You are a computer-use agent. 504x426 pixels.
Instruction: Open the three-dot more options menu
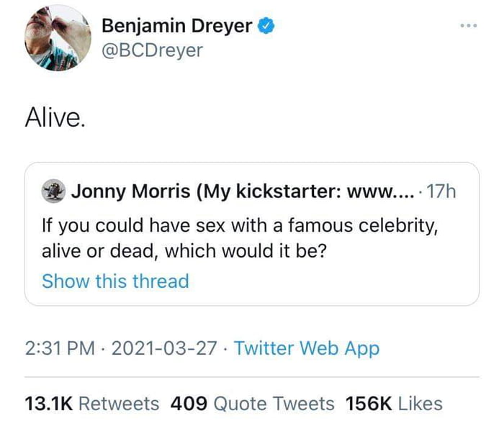[x=467, y=26]
